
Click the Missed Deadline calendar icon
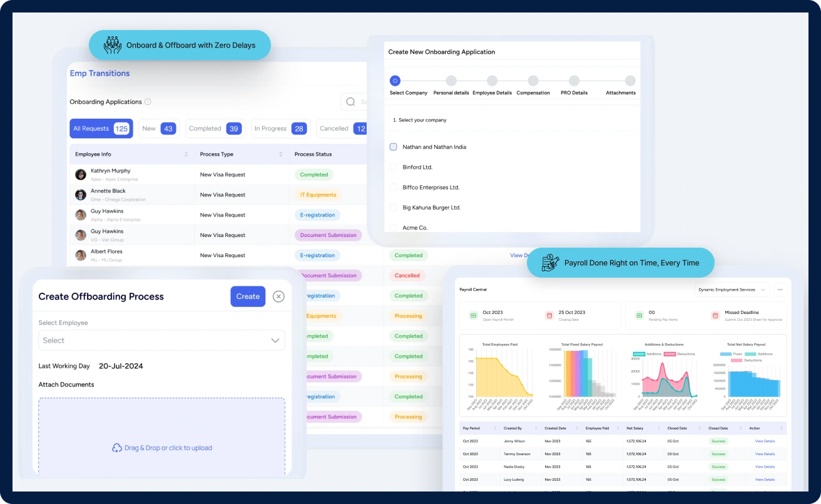tap(715, 316)
